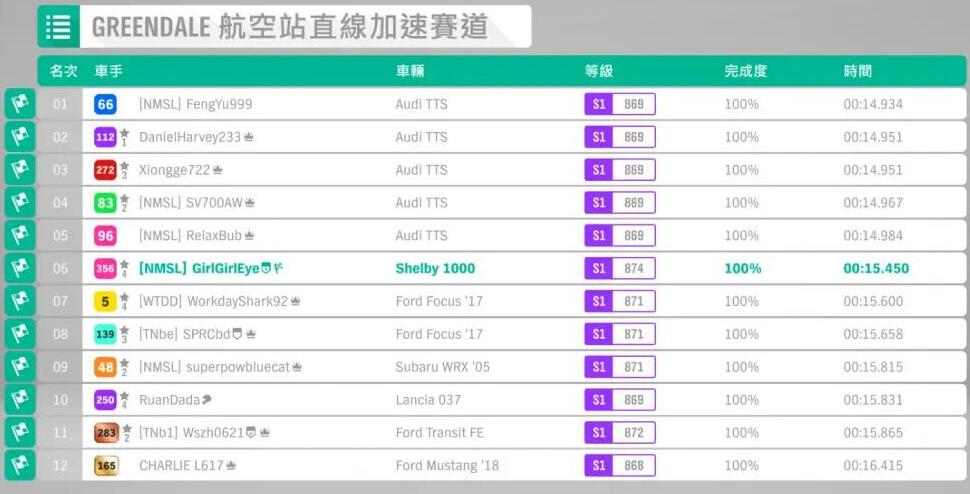
Task: Click the Subaru WRX '05 vehicle cell
Action: pos(442,367)
